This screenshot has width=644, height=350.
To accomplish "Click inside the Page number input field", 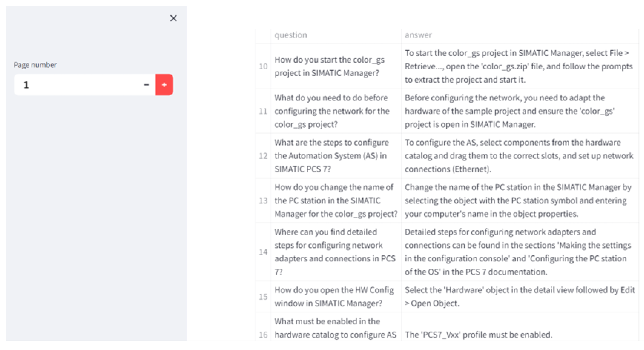I will coord(75,85).
